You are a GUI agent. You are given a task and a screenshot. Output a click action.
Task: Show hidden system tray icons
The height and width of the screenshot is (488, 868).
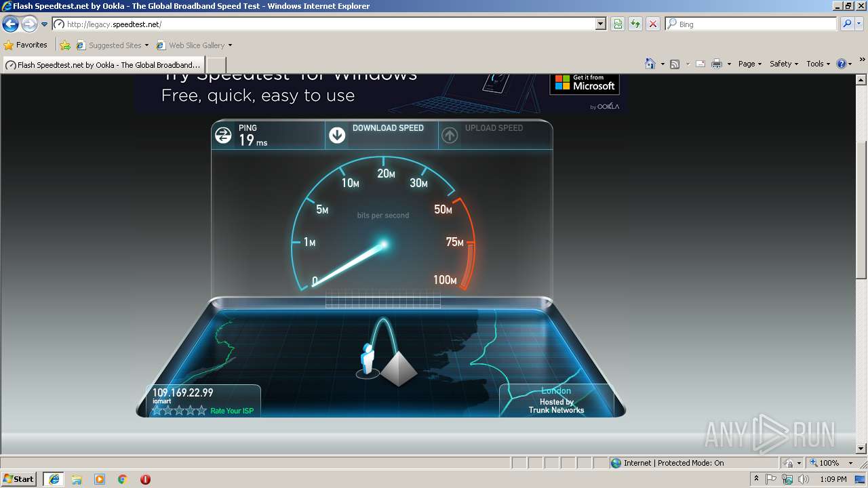pyautogui.click(x=756, y=479)
